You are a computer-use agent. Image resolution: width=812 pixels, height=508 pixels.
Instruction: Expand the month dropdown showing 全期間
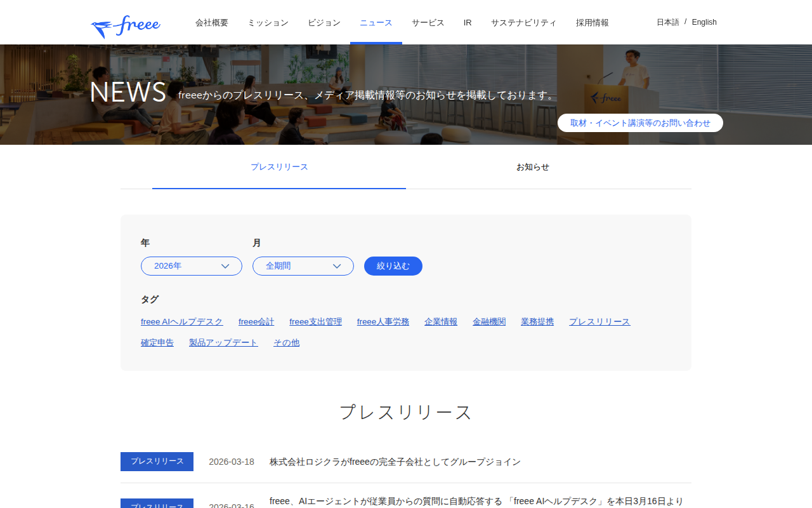coord(303,266)
